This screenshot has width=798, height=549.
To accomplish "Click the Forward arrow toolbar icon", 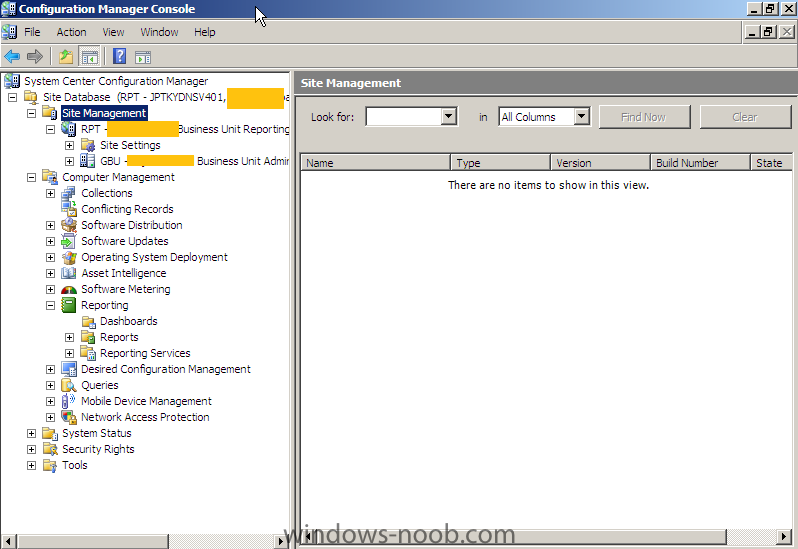I will pos(35,56).
